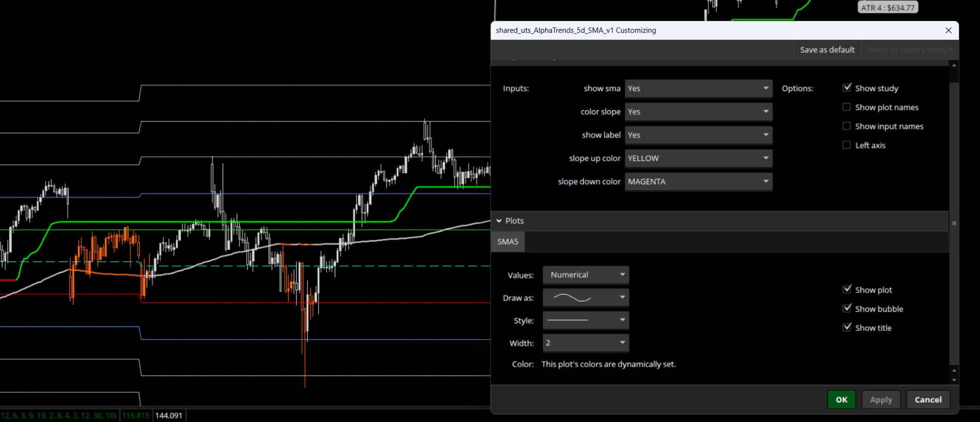980x422 pixels.
Task: Enable Show plot names checkbox
Action: pos(847,107)
